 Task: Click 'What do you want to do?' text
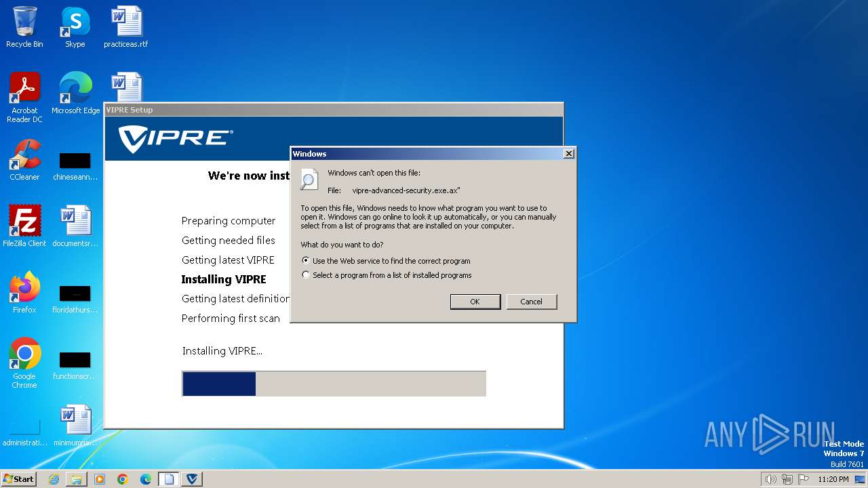tap(342, 245)
